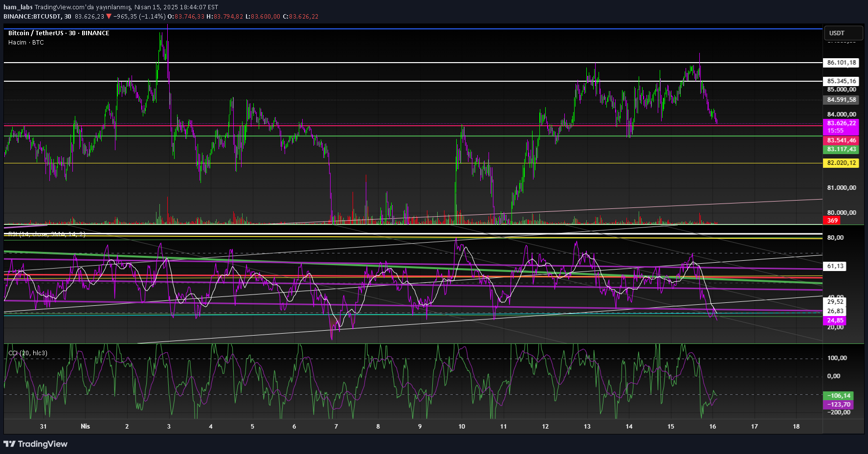Click the green 83.117,43 price label
This screenshot has height=454, width=868.
point(841,149)
